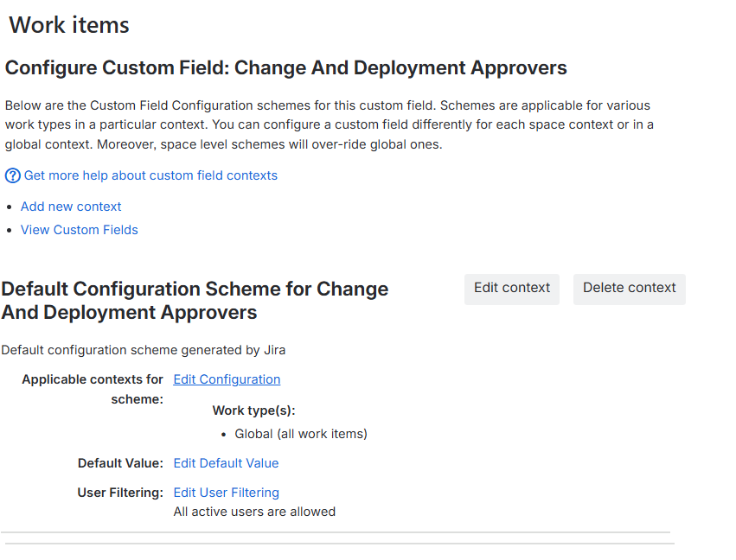The width and height of the screenshot is (736, 560).
Task: Select the "Work type(s):" label
Action: click(x=254, y=411)
